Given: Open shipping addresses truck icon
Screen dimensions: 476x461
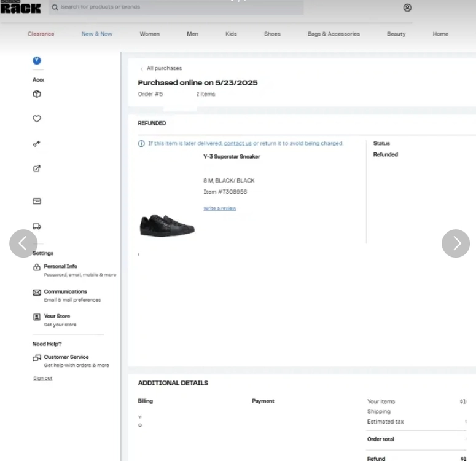Looking at the screenshot, I should point(37,226).
